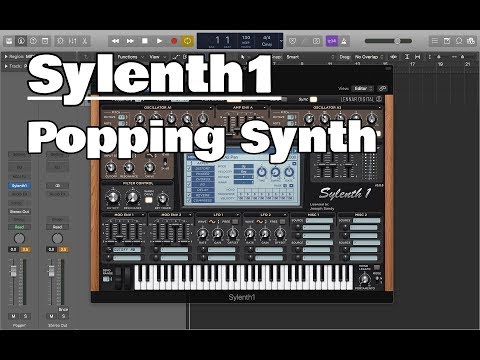Image resolution: width=480 pixels, height=360 pixels.
Task: Open the Snap Smart dropdown
Action: point(310,57)
